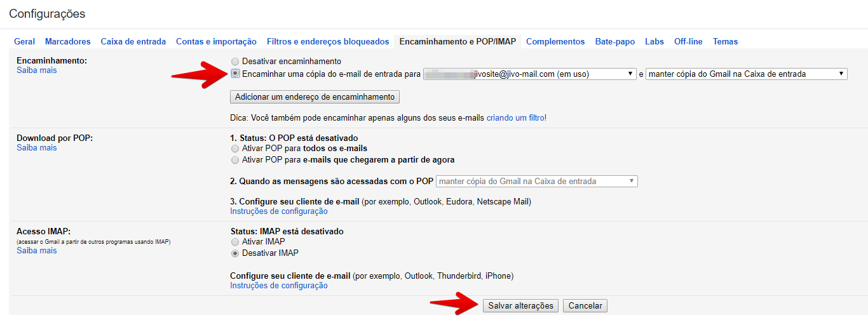Open IMAP Instruções de configuração link
The width and height of the screenshot is (868, 320).
click(x=279, y=286)
